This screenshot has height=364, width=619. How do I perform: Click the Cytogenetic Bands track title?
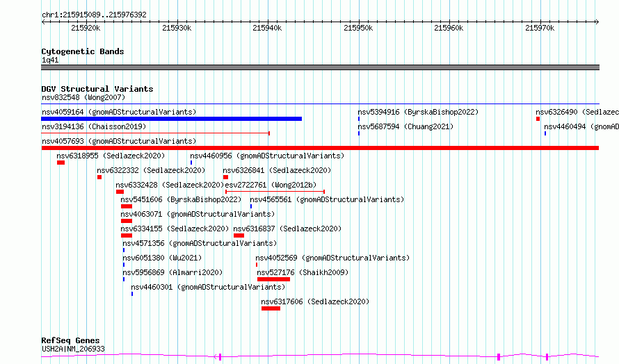pos(83,51)
